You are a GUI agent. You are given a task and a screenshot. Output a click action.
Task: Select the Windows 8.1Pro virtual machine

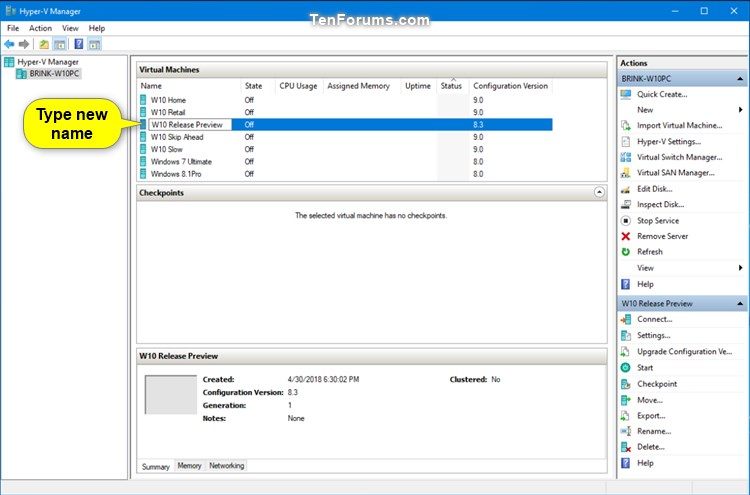point(176,174)
